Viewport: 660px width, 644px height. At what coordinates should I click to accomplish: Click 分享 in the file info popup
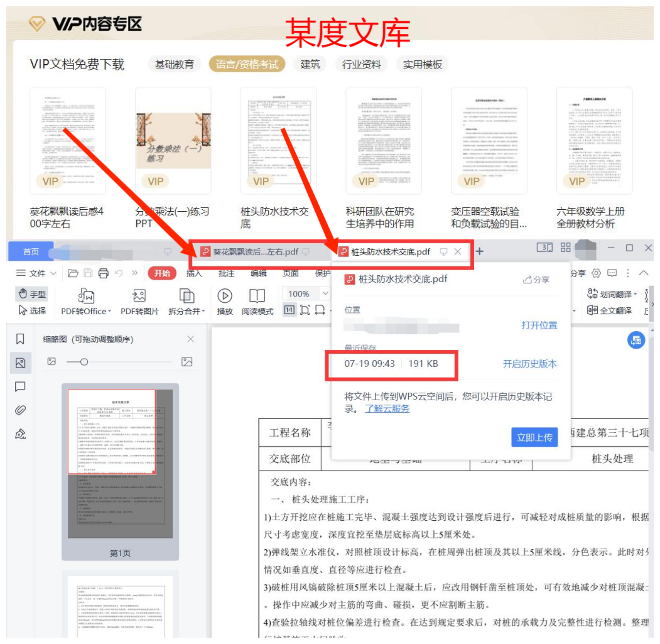(x=536, y=280)
